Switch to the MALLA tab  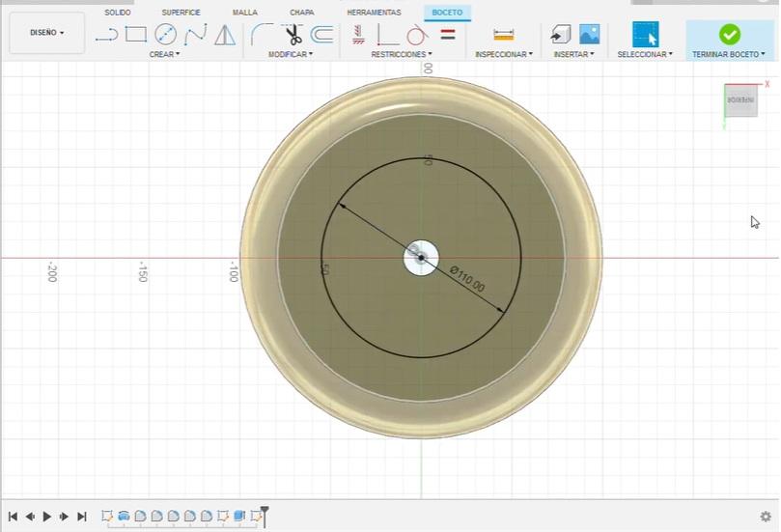(x=245, y=13)
